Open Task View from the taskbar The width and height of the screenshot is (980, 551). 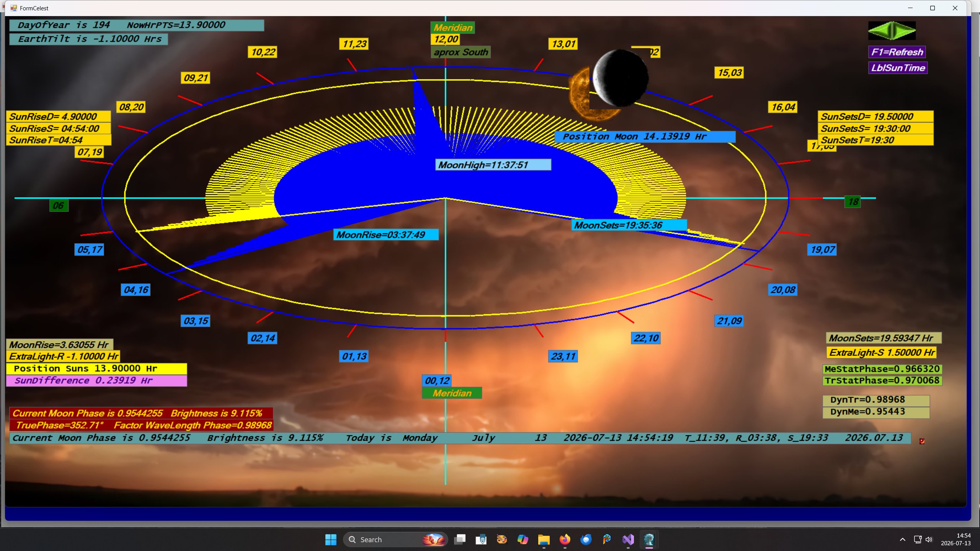(460, 540)
